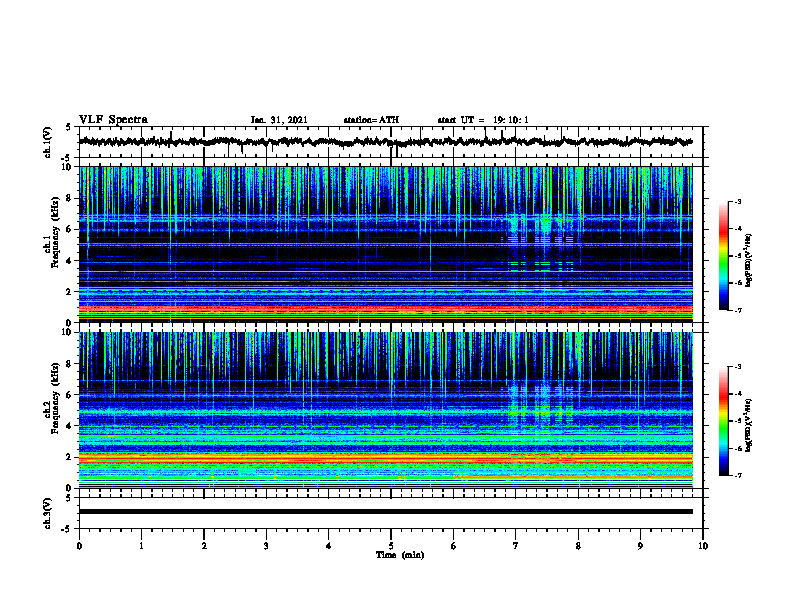The height and width of the screenshot is (612, 792).
Task: Click the time axis tick label "0"
Action: click(x=79, y=546)
